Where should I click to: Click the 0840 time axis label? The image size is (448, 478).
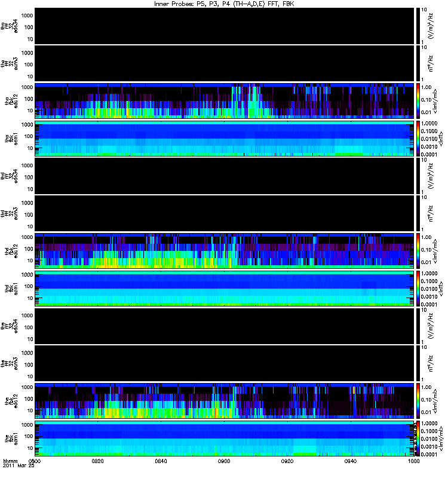click(x=161, y=461)
